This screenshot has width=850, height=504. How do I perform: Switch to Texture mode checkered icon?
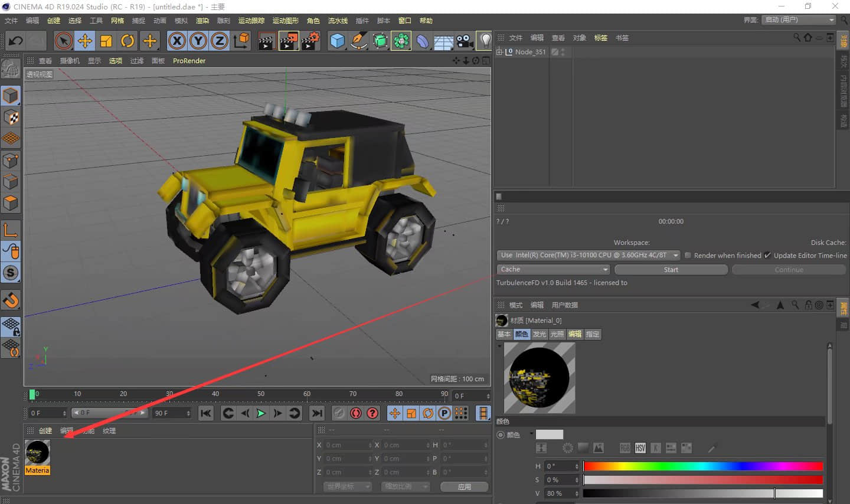(11, 117)
